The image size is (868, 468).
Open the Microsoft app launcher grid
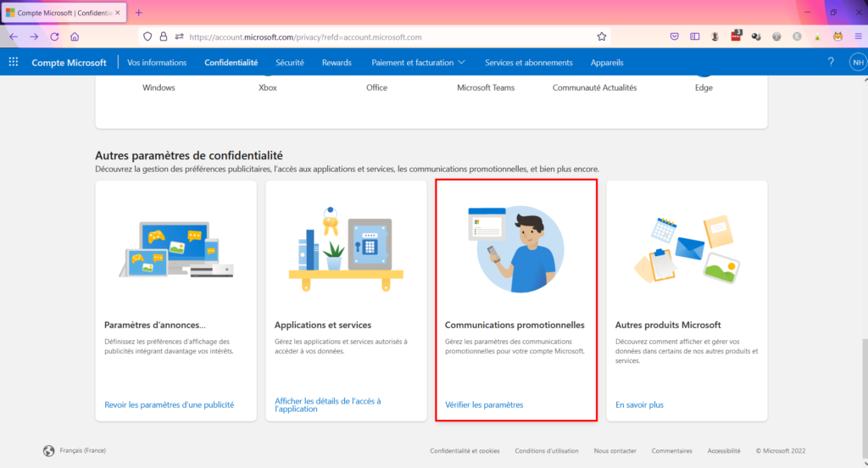click(14, 62)
